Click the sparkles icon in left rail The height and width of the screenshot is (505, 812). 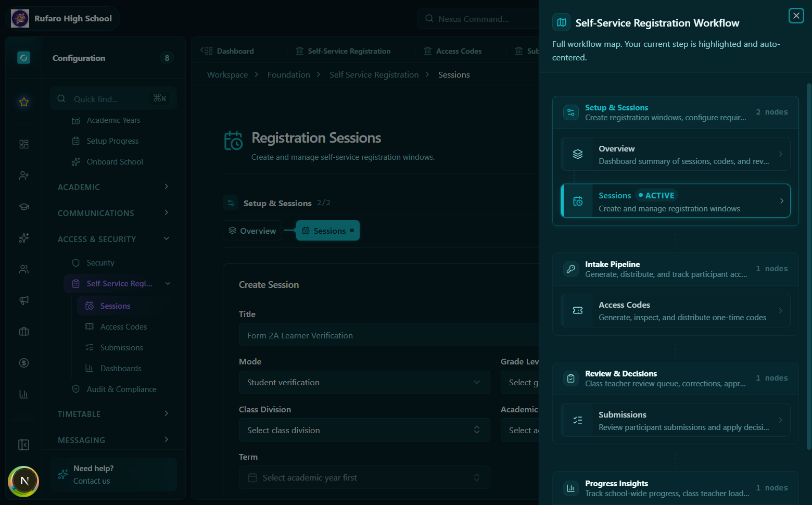24,238
